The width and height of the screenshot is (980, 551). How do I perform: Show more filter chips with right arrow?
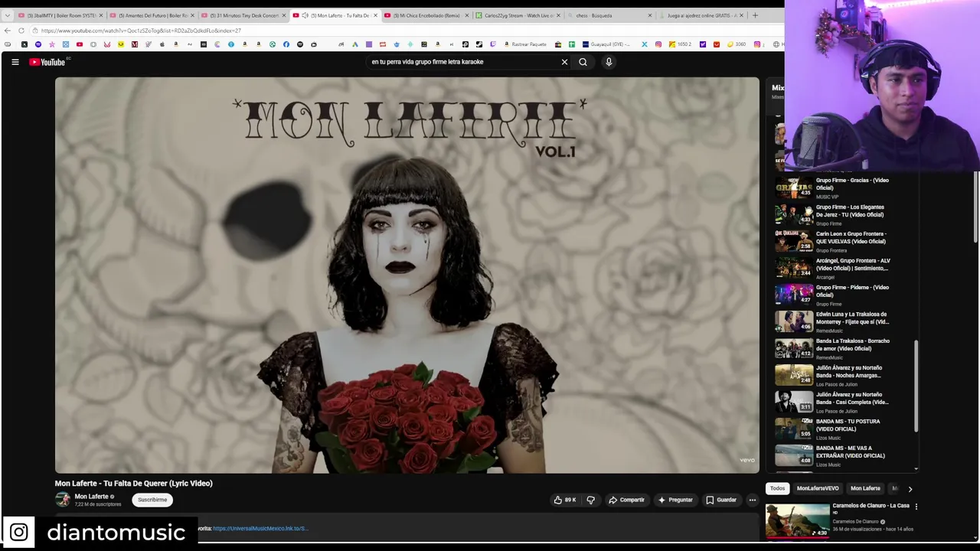pos(910,488)
